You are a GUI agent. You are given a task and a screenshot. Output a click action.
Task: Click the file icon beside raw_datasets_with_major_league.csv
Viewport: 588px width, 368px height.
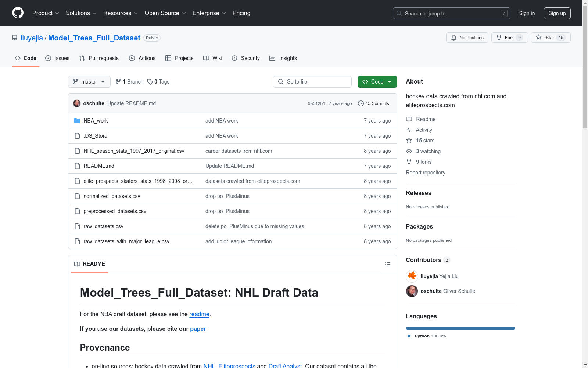(x=77, y=241)
